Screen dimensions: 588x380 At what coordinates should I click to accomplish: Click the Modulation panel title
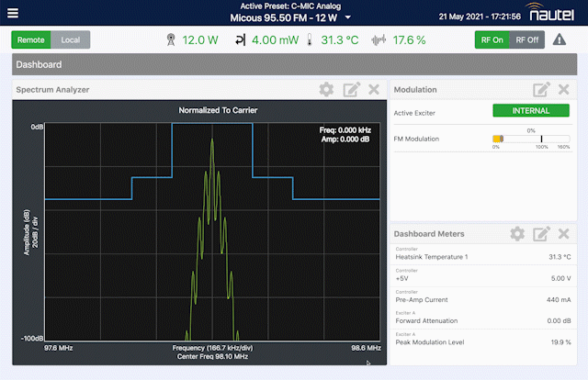(x=415, y=90)
